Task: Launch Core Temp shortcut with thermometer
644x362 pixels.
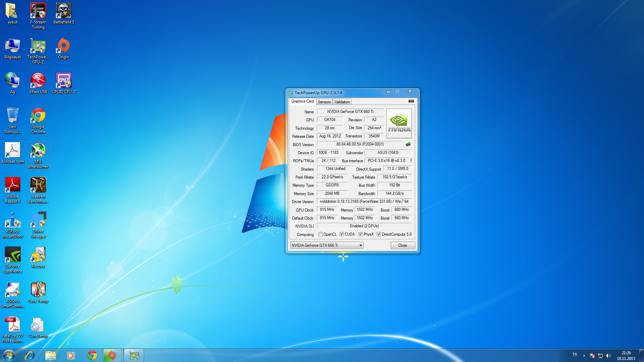Action: [38, 293]
